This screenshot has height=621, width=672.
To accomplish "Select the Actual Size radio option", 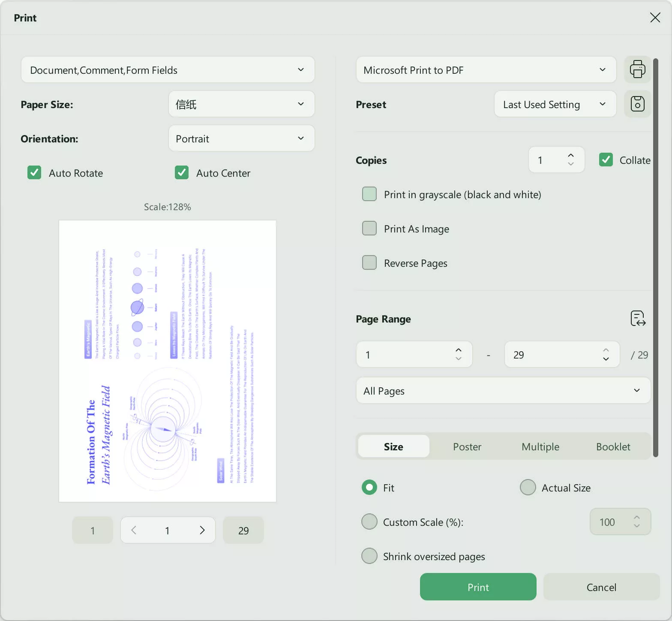I will click(528, 488).
